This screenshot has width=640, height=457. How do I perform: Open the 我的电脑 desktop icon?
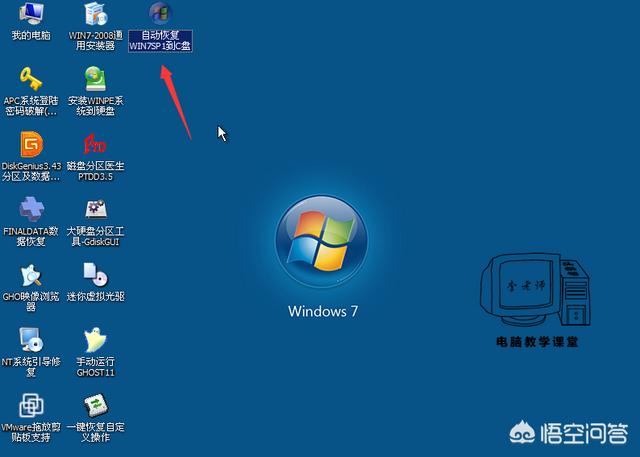coord(30,16)
